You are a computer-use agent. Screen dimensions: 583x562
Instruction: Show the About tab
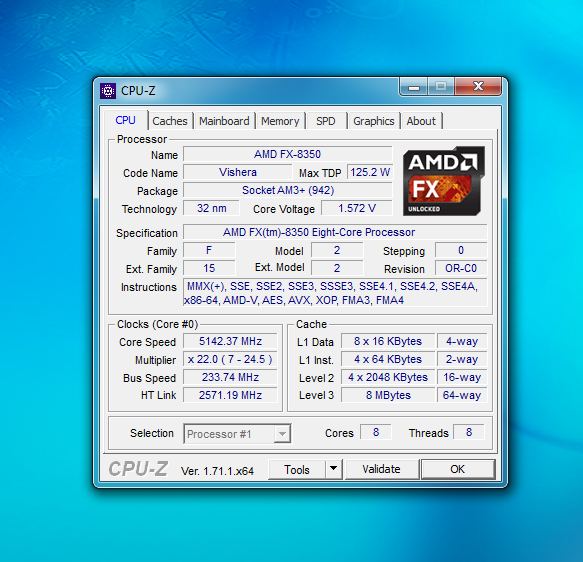[x=421, y=121]
